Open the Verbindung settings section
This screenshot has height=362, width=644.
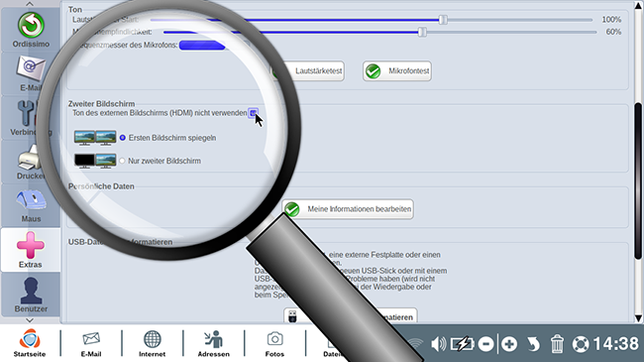(x=31, y=118)
